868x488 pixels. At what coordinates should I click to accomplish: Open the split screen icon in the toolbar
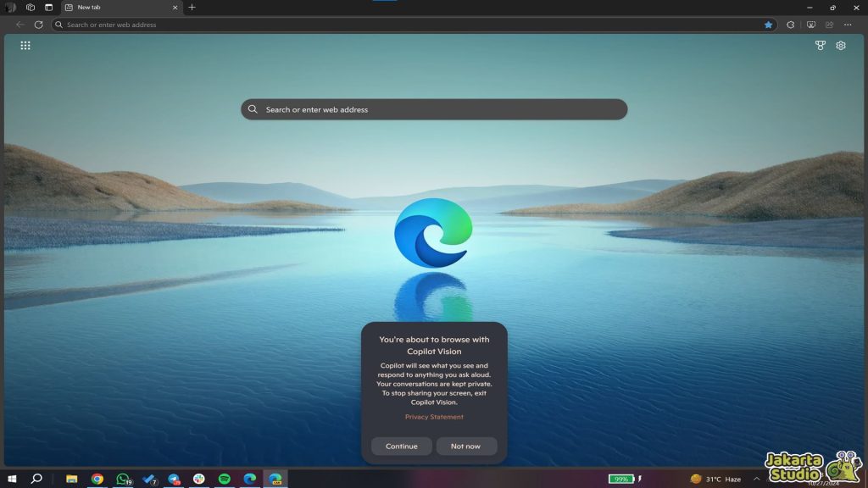point(828,25)
